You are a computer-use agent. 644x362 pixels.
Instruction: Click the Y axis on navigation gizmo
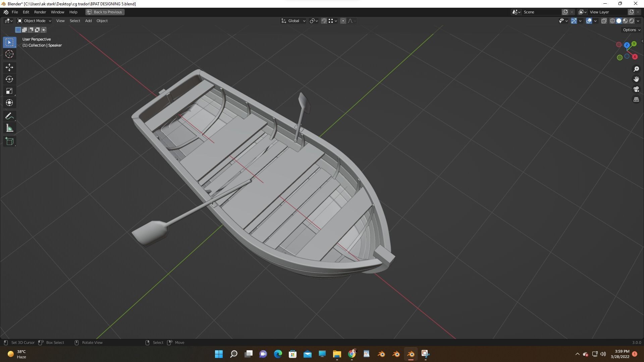(634, 44)
